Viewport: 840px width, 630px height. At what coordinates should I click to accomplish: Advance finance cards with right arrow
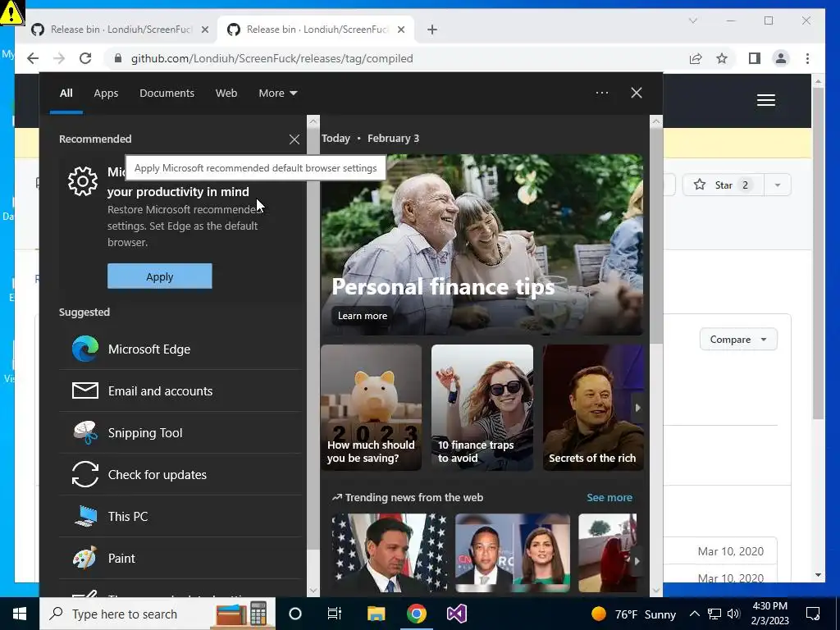click(637, 408)
